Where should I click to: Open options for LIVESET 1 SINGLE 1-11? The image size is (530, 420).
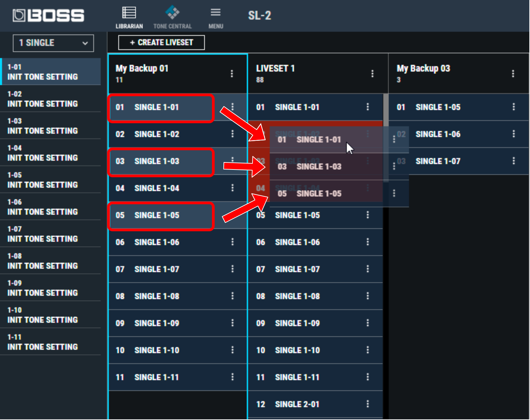[368, 377]
